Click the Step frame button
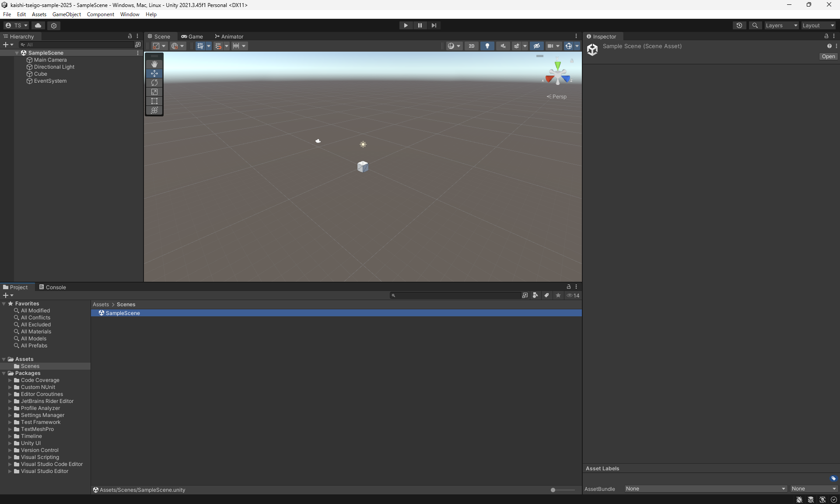This screenshot has width=840, height=504. [434, 25]
